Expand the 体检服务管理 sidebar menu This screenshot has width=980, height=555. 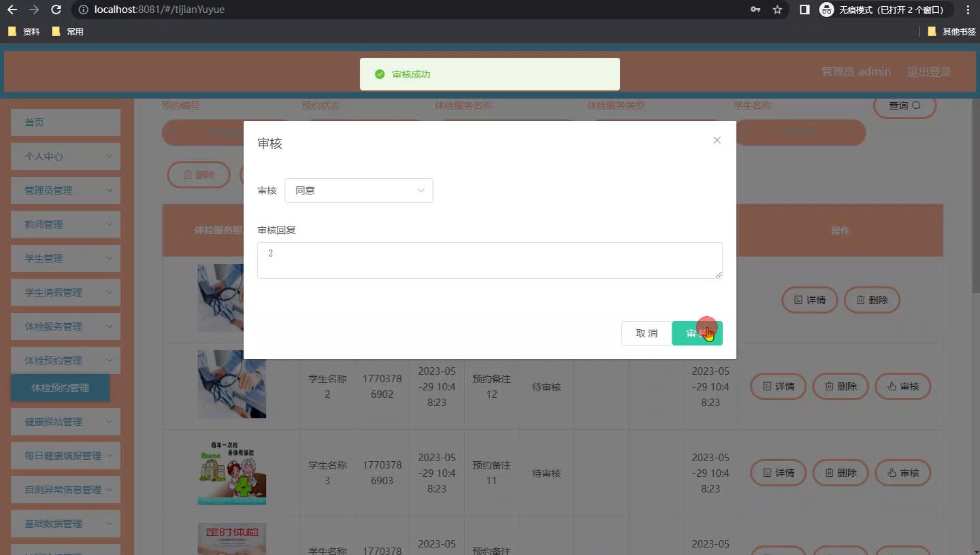(65, 326)
